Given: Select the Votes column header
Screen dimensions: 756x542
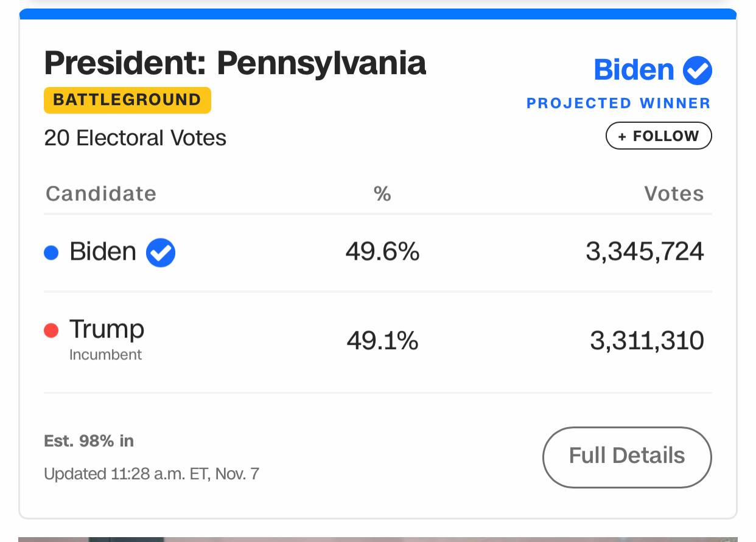Looking at the screenshot, I should click(x=674, y=194).
